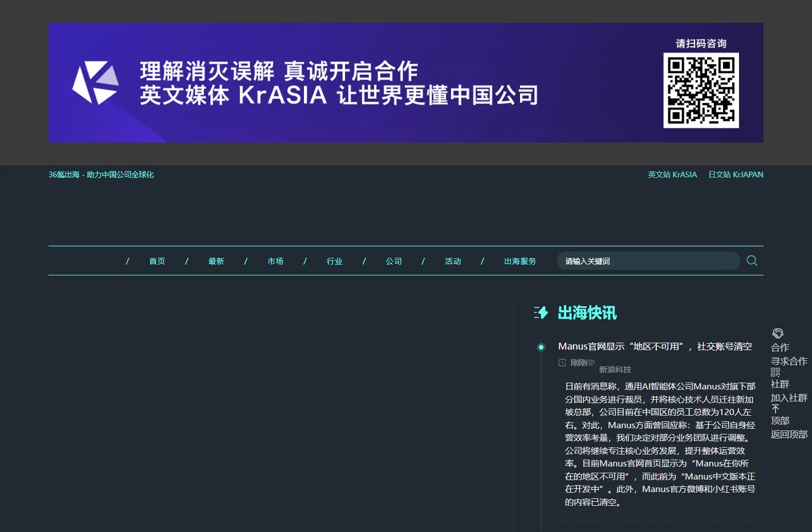Click the clock icon beside 刚刚
Image resolution: width=812 pixels, height=532 pixels.
coord(562,363)
